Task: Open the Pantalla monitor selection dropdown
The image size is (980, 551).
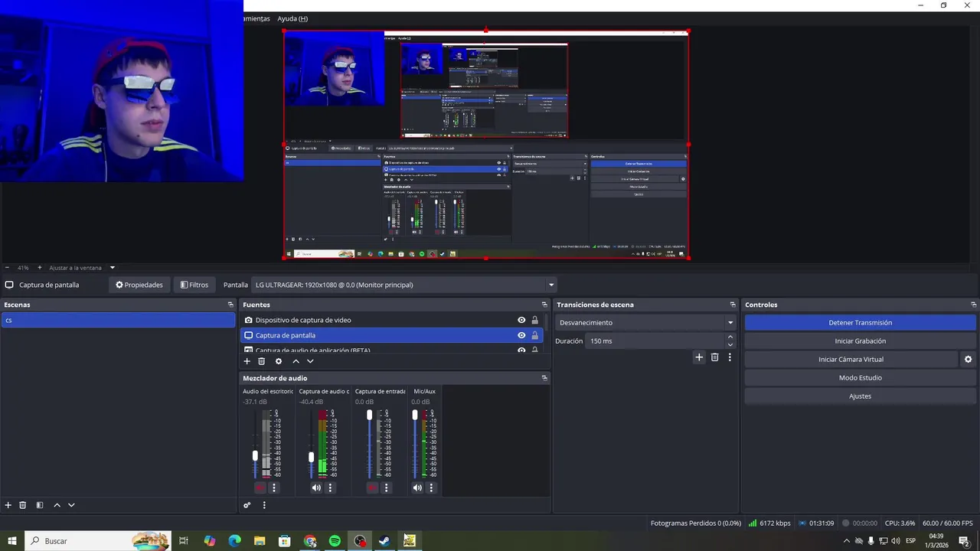Action: [x=403, y=285]
